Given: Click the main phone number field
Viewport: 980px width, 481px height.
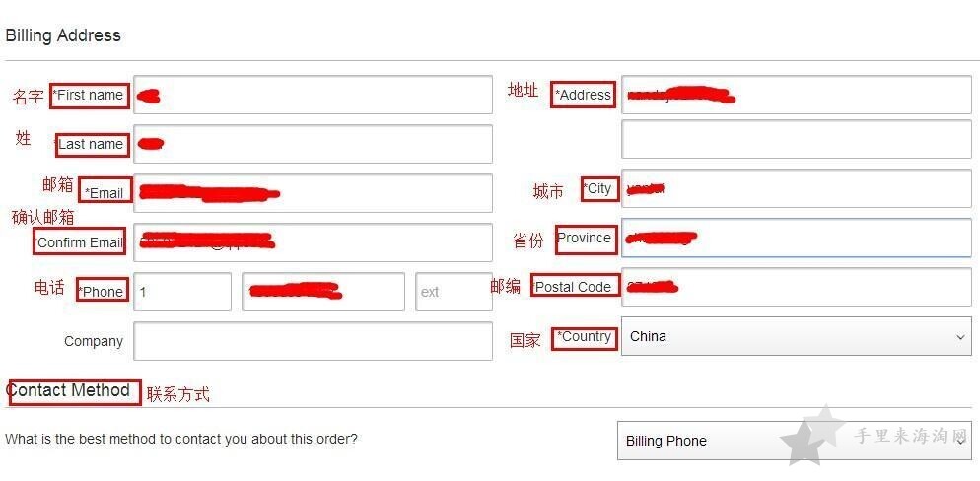Looking at the screenshot, I should 323,292.
